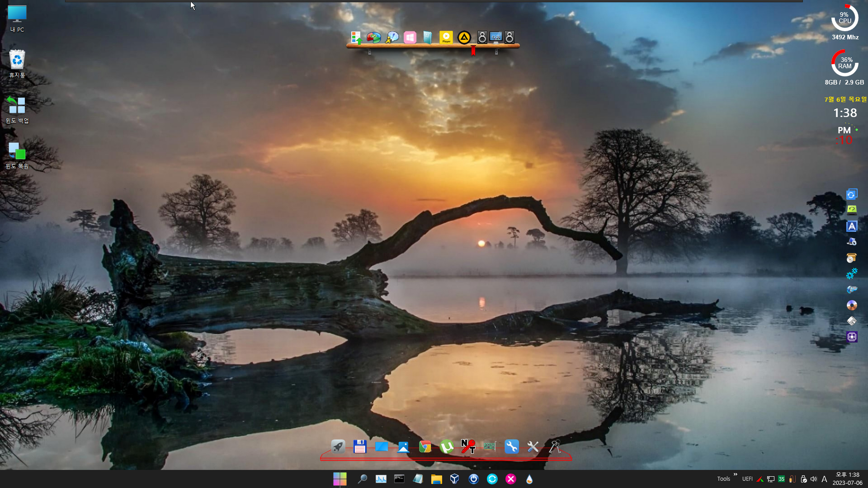Click the cyan refresh circle taskbar icon
The image size is (868, 488).
point(492,479)
